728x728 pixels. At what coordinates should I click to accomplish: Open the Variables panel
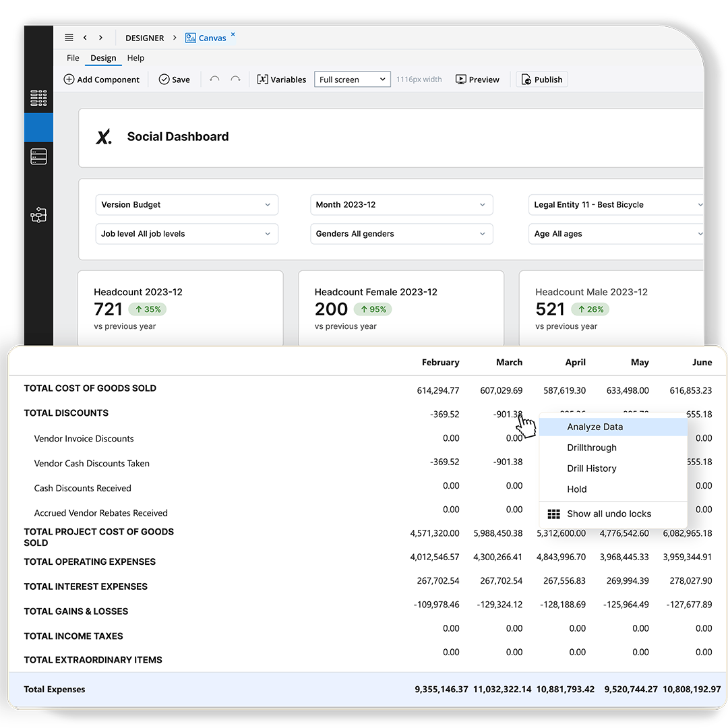pos(281,79)
